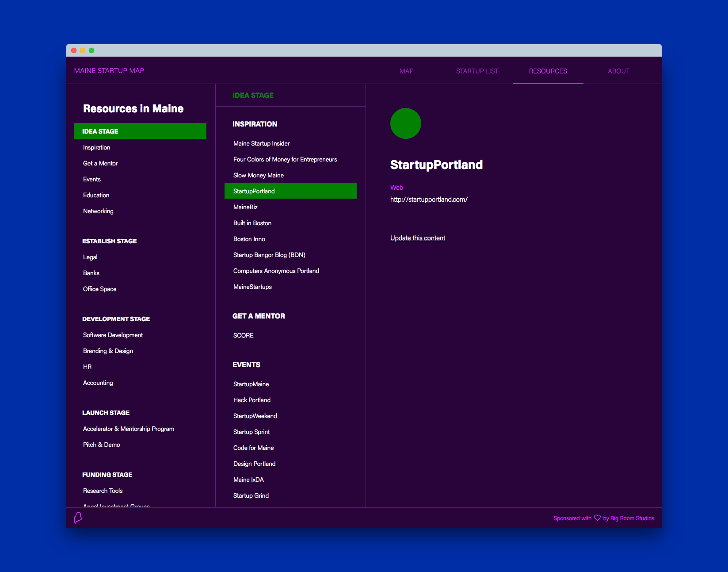Select Office Space in the sidebar
The image size is (728, 572).
pyautogui.click(x=100, y=289)
